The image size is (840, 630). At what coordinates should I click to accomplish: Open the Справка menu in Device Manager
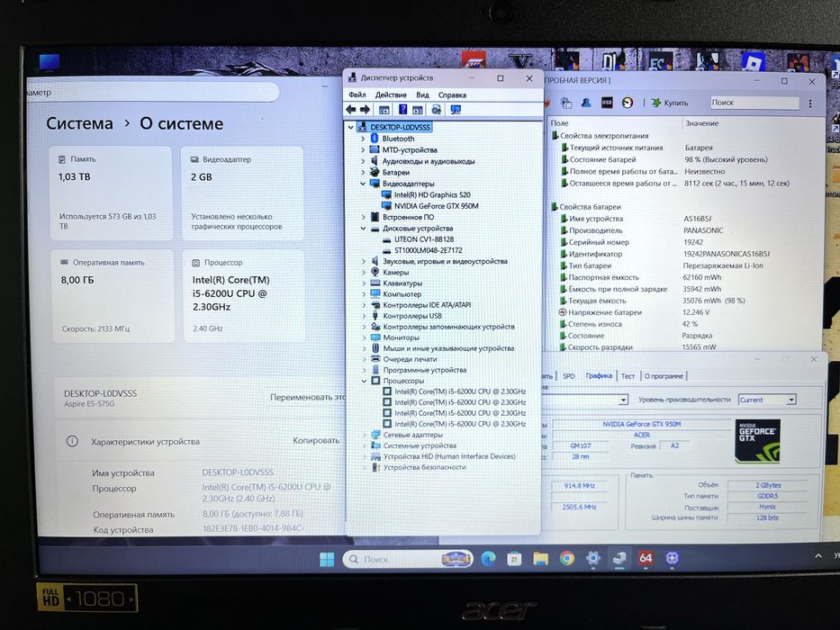pyautogui.click(x=452, y=94)
